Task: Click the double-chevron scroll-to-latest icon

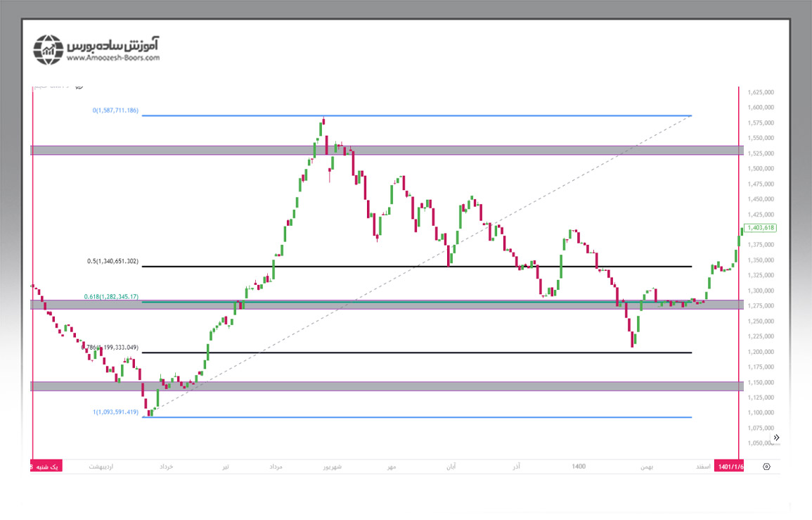Action: click(x=776, y=437)
